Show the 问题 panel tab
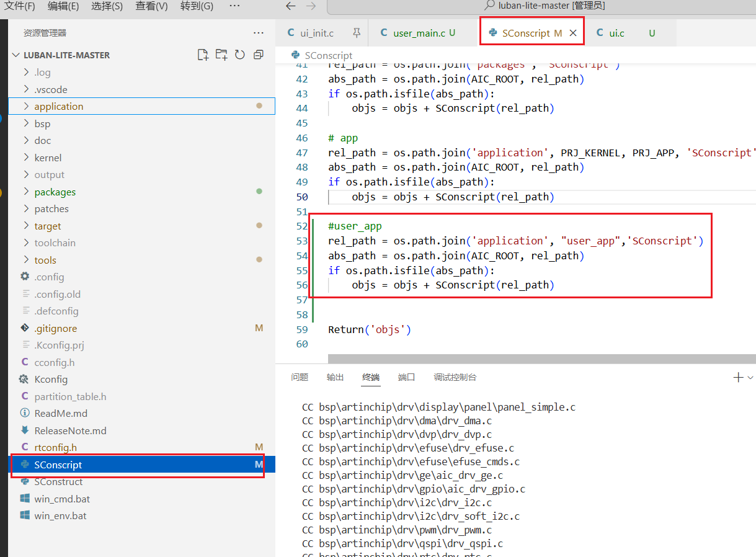 pos(300,377)
